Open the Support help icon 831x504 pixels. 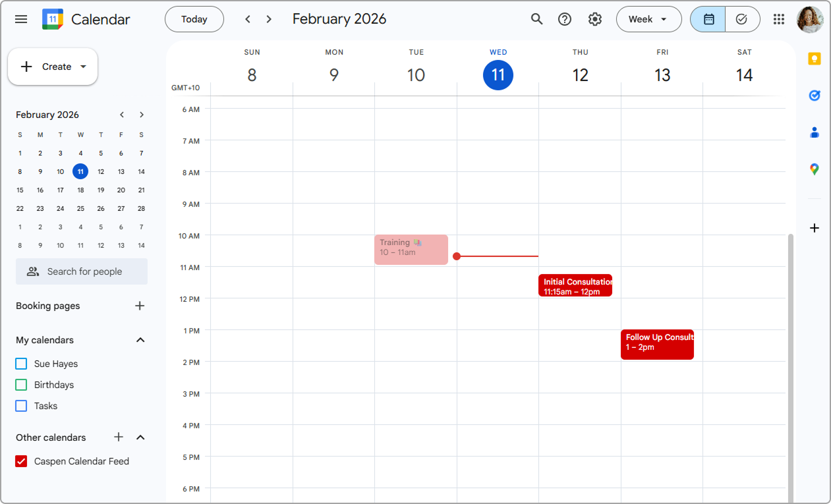tap(565, 19)
